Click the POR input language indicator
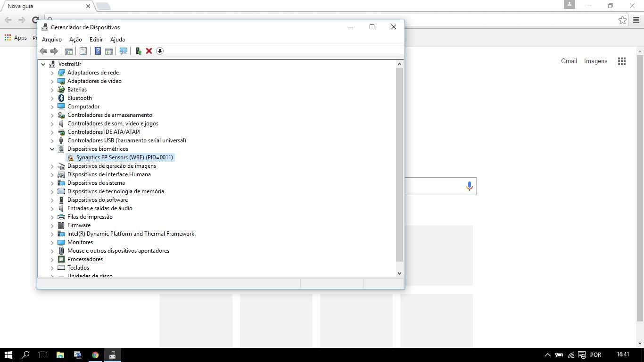 click(595, 355)
